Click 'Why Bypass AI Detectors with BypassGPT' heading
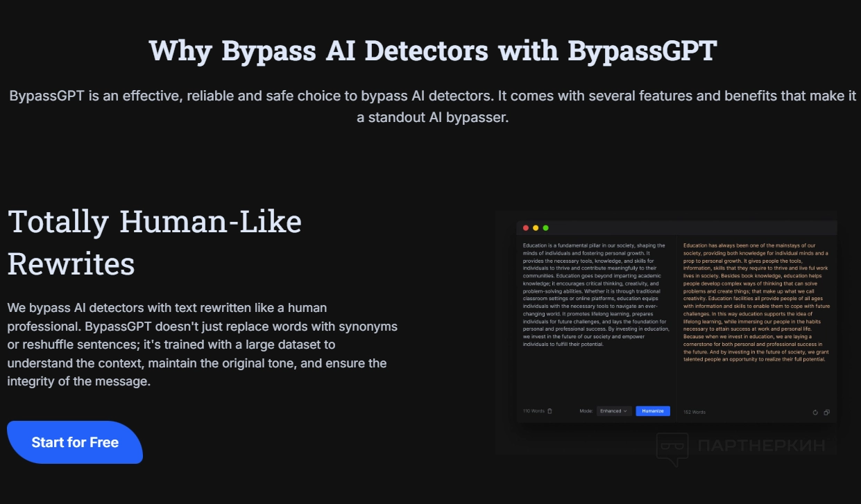The image size is (861, 504). 433,51
